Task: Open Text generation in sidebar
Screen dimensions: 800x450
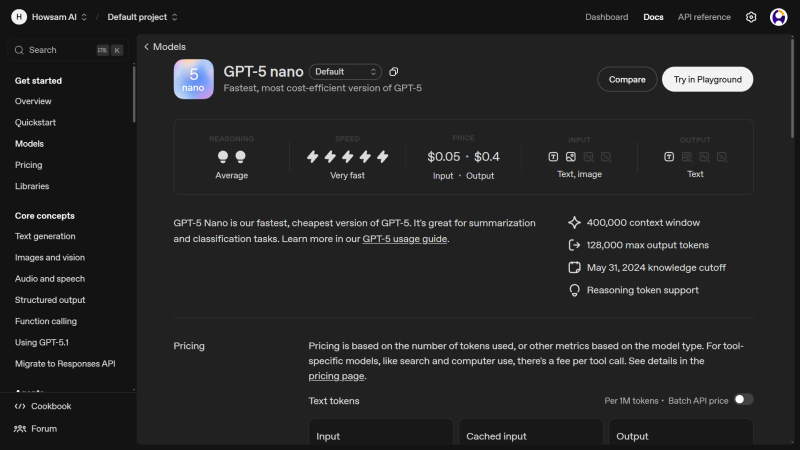Action: [x=45, y=236]
